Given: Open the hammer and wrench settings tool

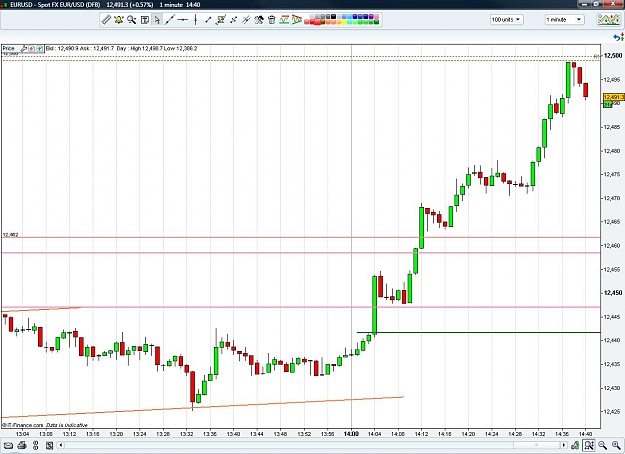Looking at the screenshot, I should (259, 20).
